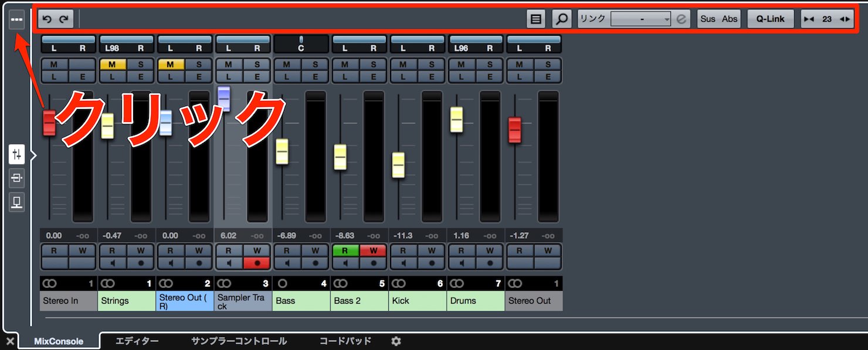This screenshot has width=868, height=350.
Task: Disable record-enable on Sampler Track
Action: click(x=256, y=263)
